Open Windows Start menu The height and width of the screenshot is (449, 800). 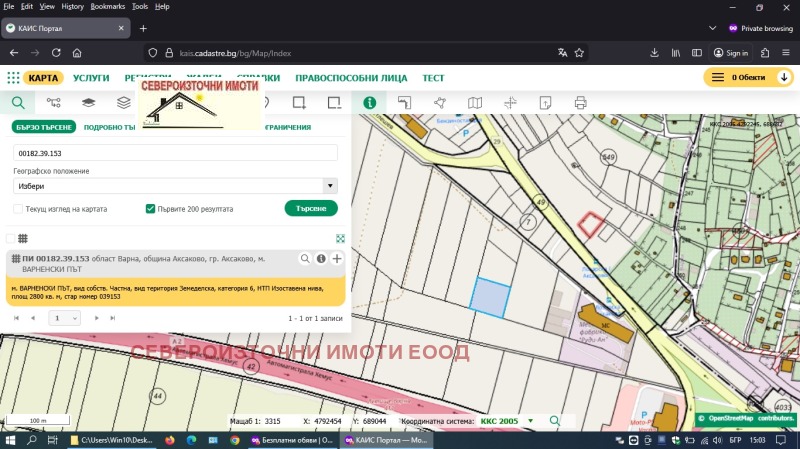10,440
